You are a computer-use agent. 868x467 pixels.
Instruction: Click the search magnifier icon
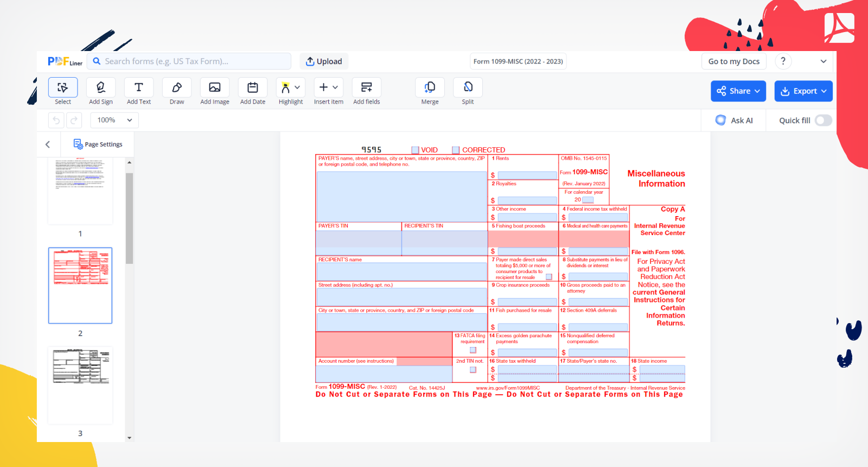point(97,61)
